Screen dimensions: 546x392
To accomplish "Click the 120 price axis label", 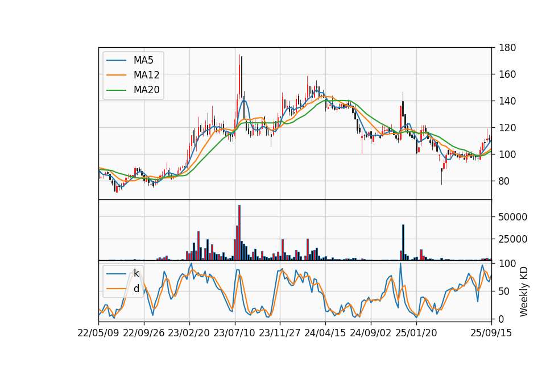I will 507,128.
